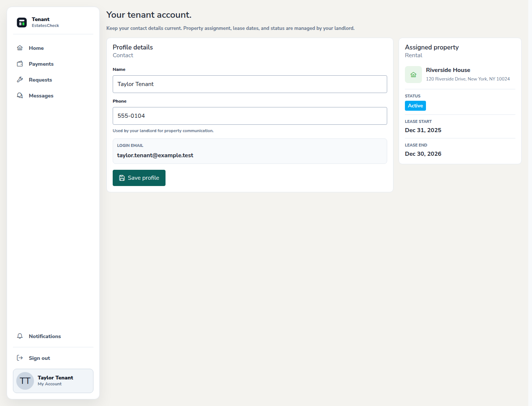
Task: Click the floppy disk icon in Save profile
Action: coord(122,178)
